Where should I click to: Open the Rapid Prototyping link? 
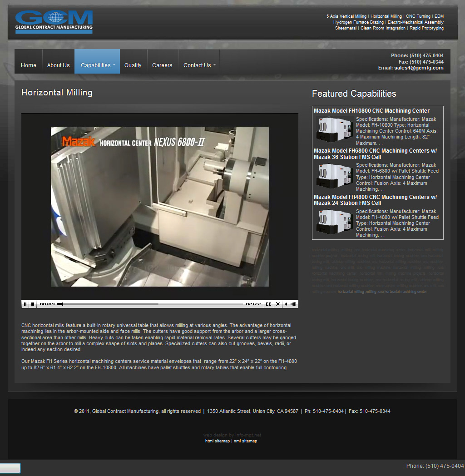tap(426, 28)
